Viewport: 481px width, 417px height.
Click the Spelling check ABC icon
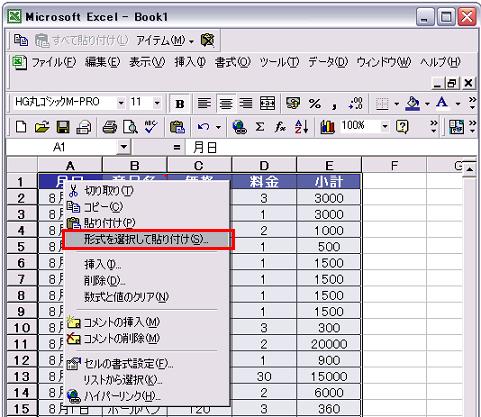coord(151,127)
